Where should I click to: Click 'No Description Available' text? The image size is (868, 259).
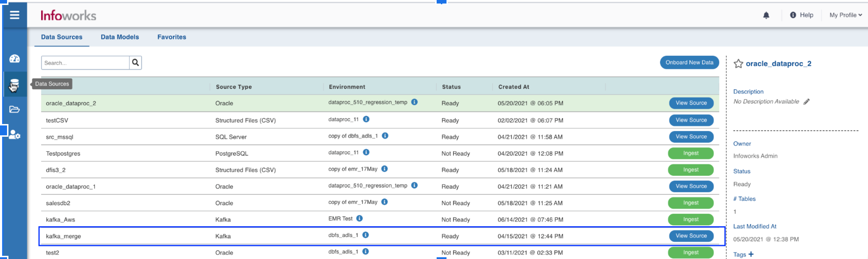766,101
